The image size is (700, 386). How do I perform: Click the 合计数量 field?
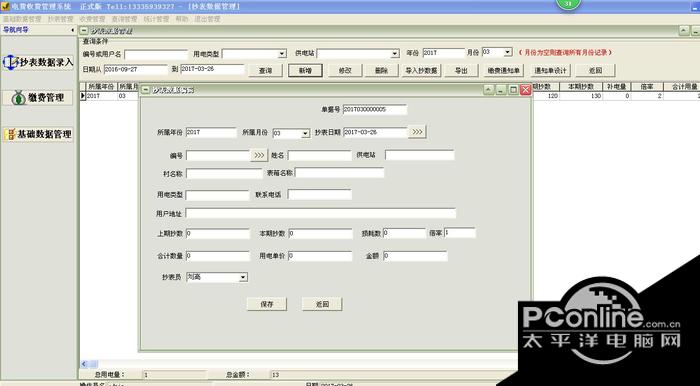tap(218, 256)
